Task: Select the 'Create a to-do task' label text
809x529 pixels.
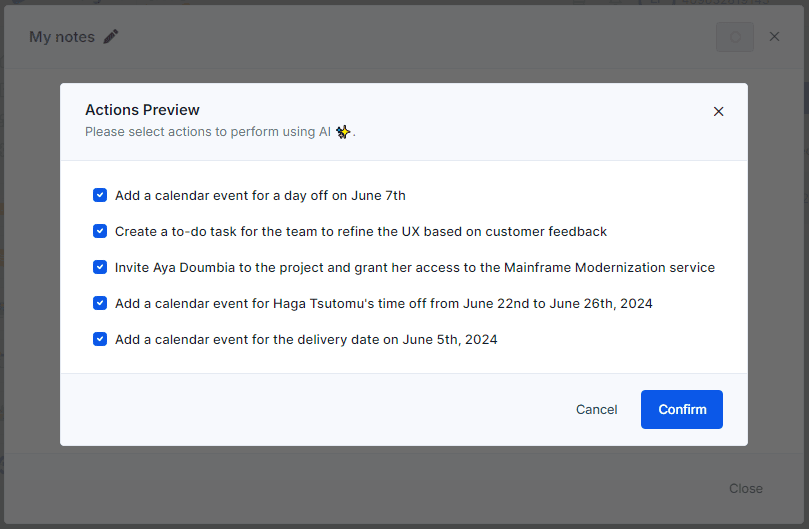Action: pyautogui.click(x=361, y=232)
